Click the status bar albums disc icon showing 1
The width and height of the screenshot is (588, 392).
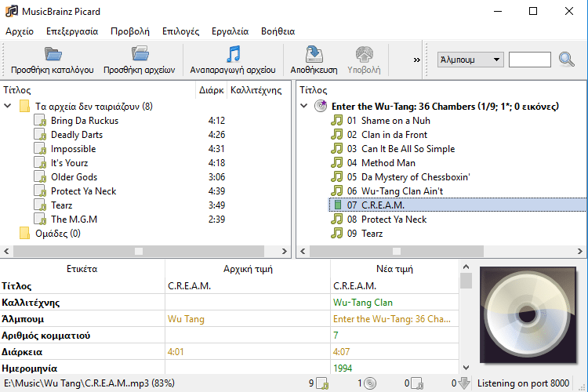370,383
